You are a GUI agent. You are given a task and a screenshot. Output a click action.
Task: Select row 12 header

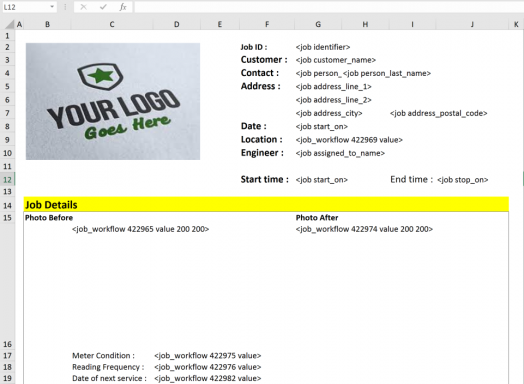point(7,179)
